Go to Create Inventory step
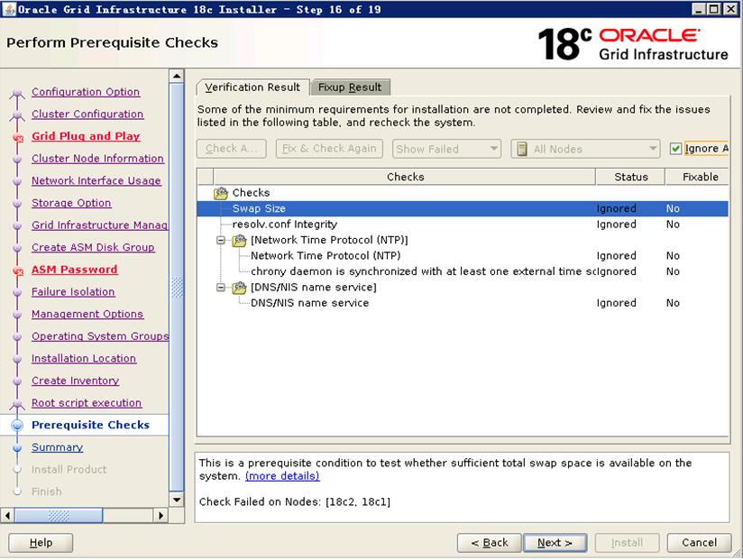 (76, 381)
